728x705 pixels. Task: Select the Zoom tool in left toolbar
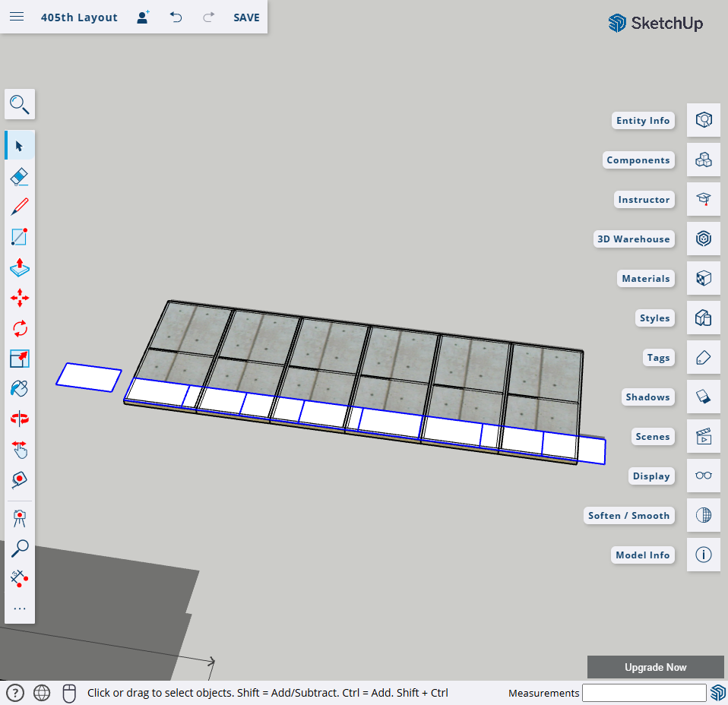[x=20, y=549]
